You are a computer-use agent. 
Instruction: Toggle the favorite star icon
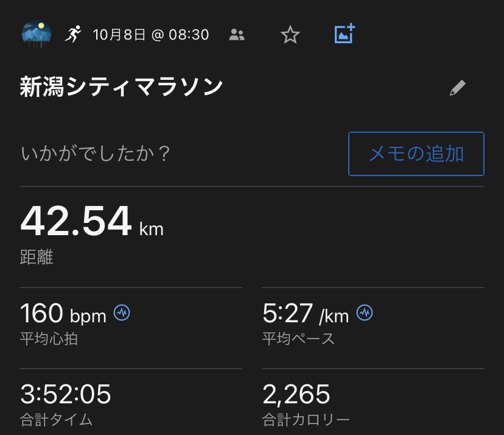coord(290,35)
